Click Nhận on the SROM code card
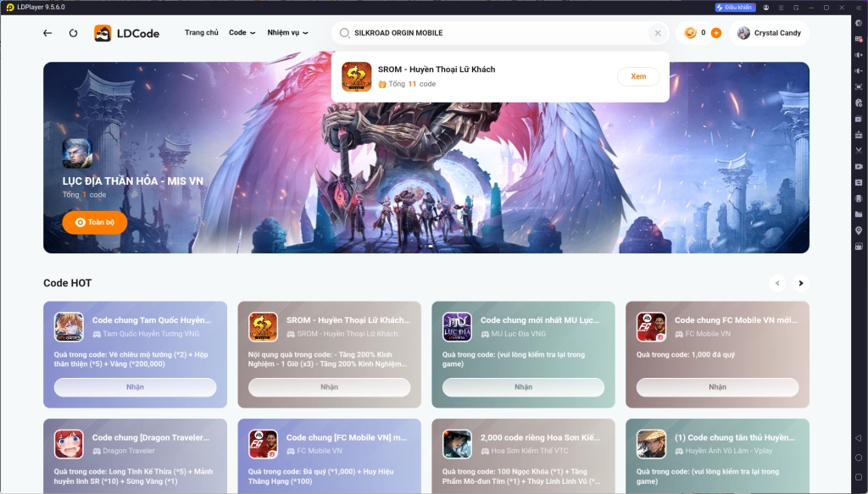868x494 pixels. (330, 387)
